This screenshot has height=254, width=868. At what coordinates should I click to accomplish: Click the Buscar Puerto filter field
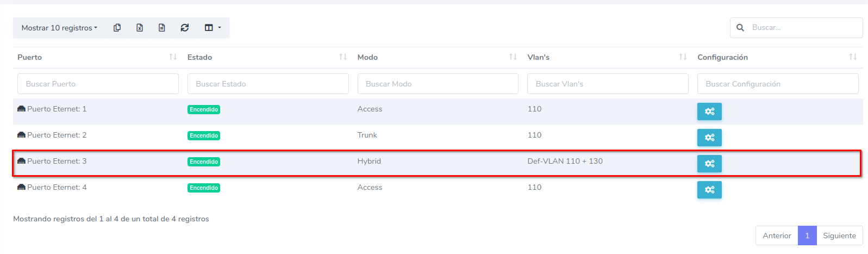[x=98, y=84]
